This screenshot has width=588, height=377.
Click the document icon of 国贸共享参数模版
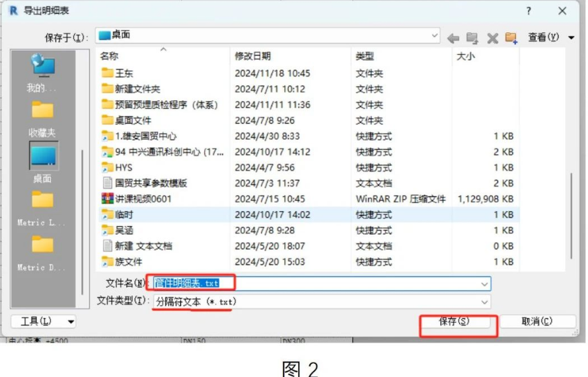108,183
